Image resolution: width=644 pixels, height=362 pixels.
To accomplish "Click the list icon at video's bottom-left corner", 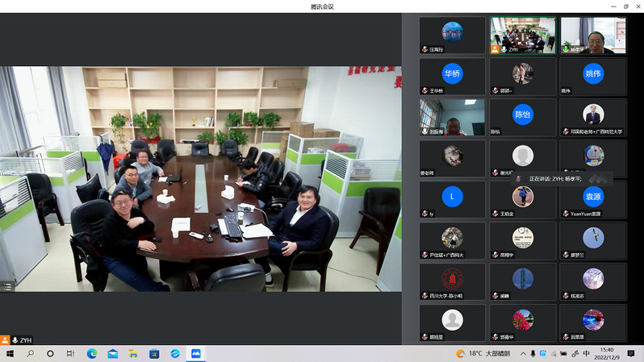I will point(6,285).
